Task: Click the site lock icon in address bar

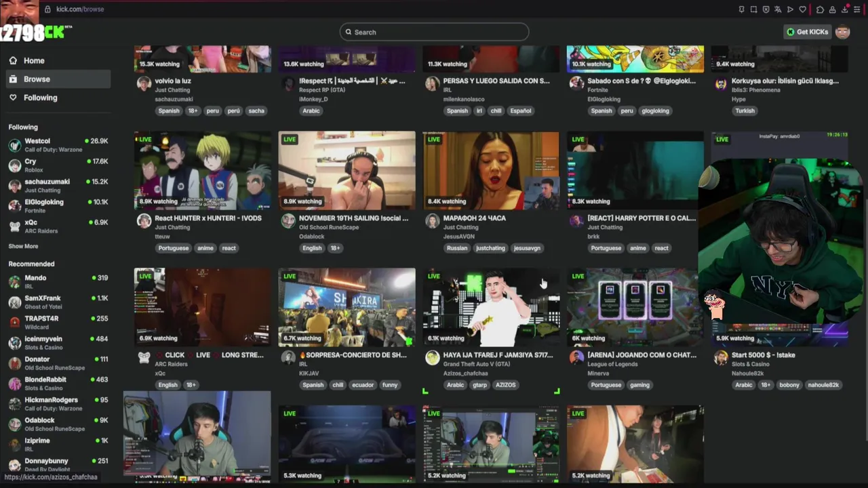Action: click(47, 9)
